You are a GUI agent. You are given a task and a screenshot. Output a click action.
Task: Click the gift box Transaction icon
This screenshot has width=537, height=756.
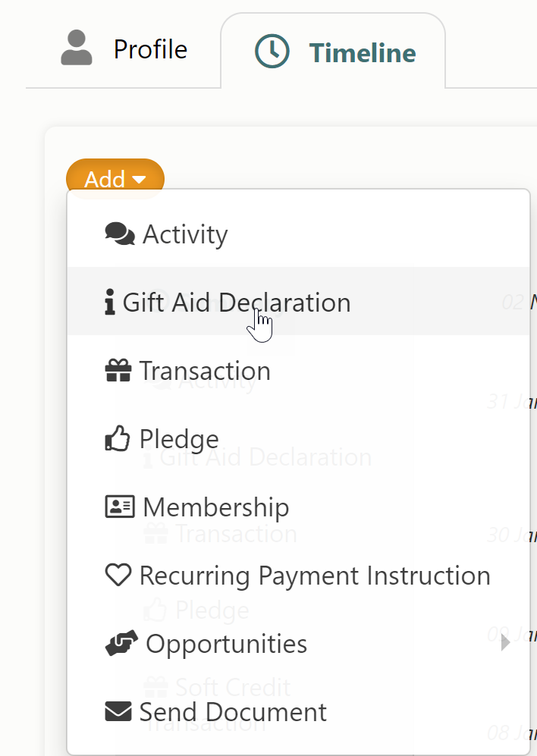(x=118, y=370)
